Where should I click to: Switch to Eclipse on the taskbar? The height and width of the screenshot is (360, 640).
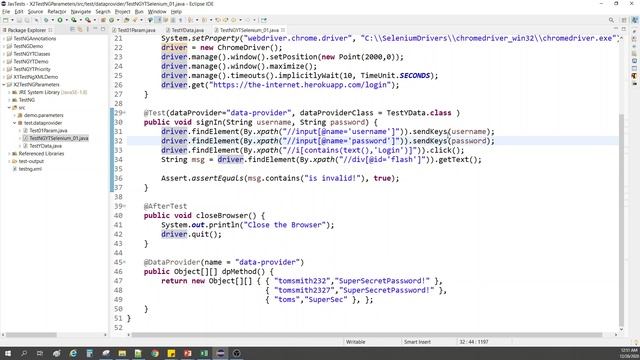point(220,353)
